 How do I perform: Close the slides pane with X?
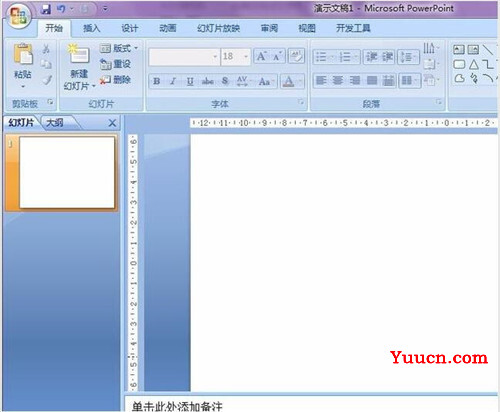[x=112, y=123]
